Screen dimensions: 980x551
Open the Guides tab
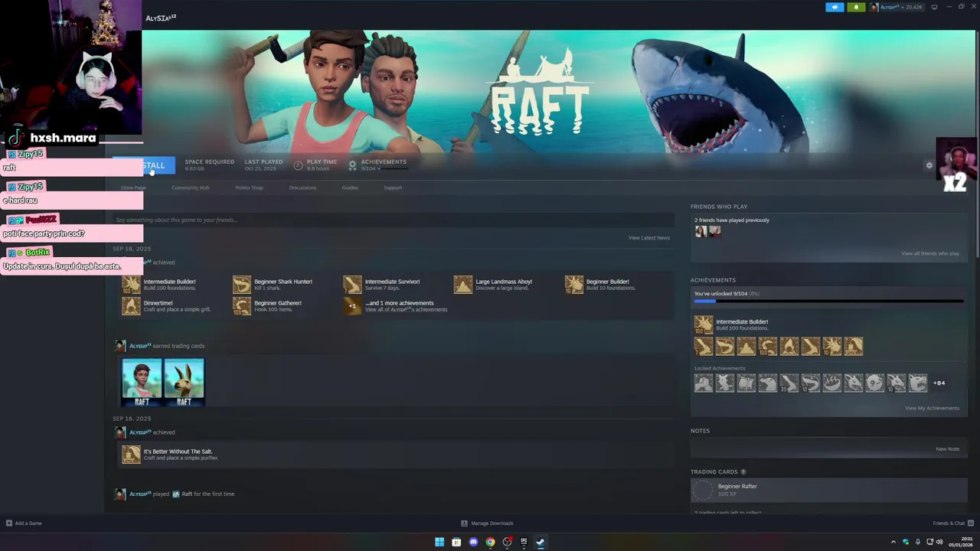pos(350,187)
